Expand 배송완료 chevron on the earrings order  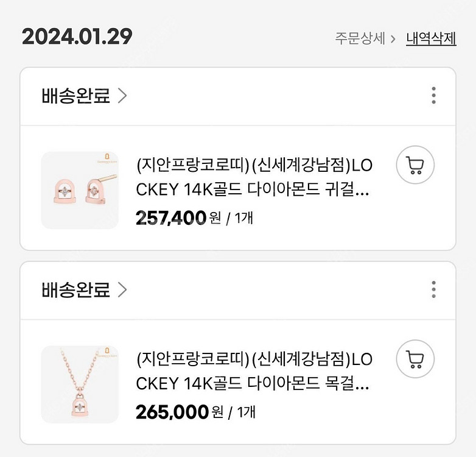122,96
